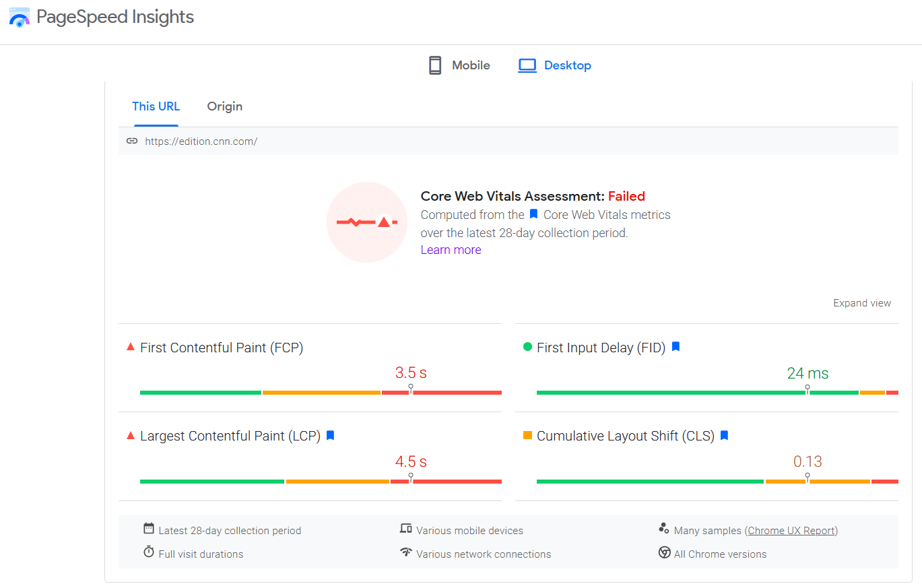Click the mobile phone icon
Screen dimensions: 922x588
point(435,65)
